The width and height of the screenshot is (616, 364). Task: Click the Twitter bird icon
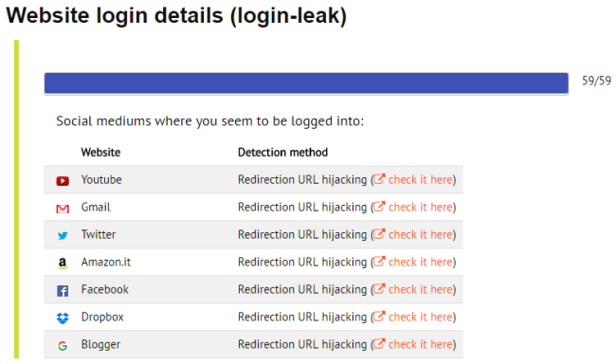click(63, 236)
